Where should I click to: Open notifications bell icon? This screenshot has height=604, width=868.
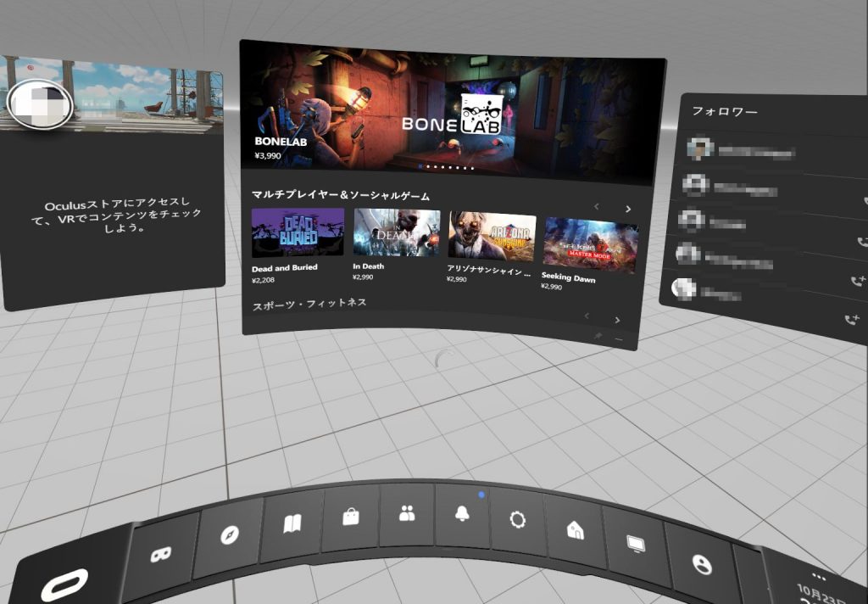(x=461, y=515)
